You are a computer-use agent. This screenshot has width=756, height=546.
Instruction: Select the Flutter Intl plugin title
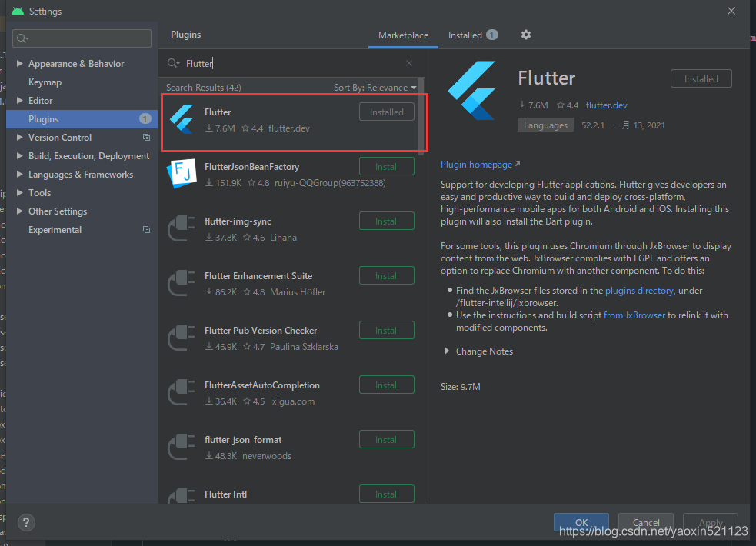225,494
